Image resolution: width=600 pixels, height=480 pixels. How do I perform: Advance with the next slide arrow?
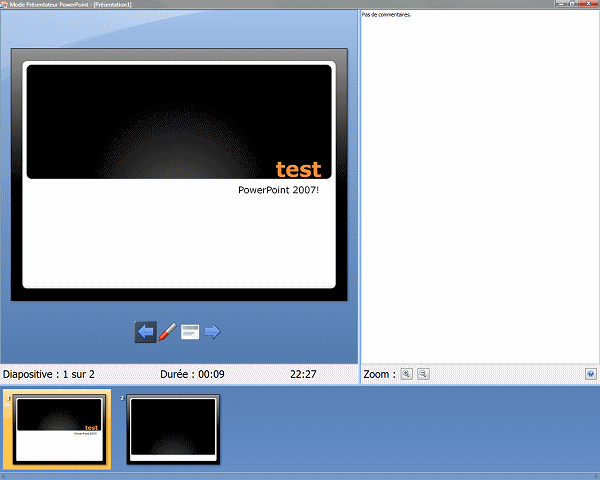click(x=212, y=332)
